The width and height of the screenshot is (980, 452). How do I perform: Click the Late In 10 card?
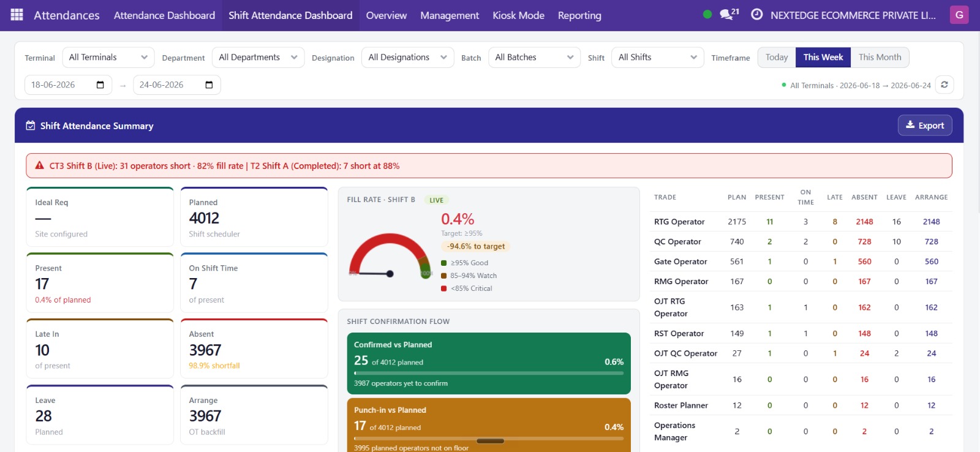(x=100, y=349)
